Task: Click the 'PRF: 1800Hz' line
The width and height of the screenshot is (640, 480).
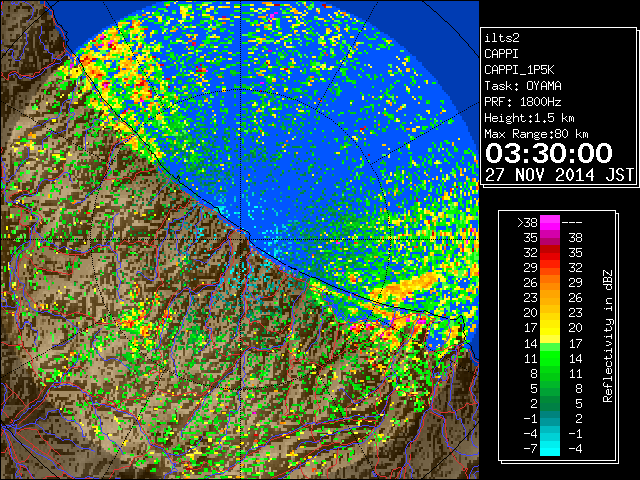Action: 523,102
